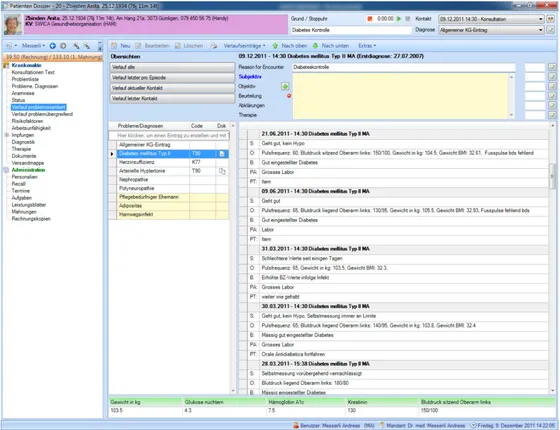Viewport: 560px width, 430px height.
Task: Start the stopwatch with the green play button
Action: pos(399,19)
